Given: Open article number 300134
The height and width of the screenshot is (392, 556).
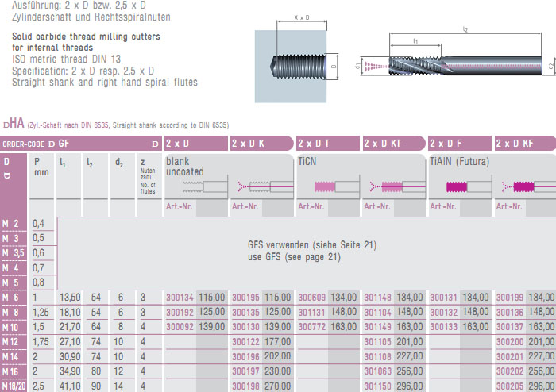Looking at the screenshot, I should point(180,297).
